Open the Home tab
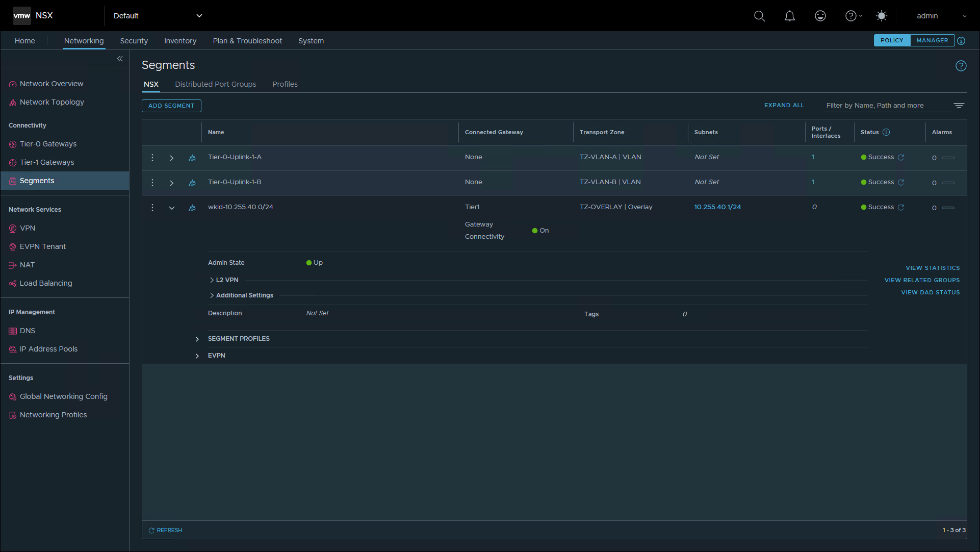Viewport: 980px width, 552px height. [25, 41]
